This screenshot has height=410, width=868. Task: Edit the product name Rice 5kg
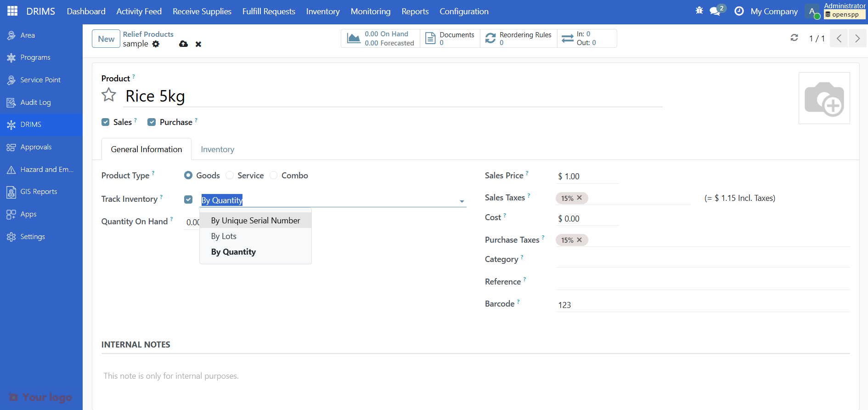[393, 96]
